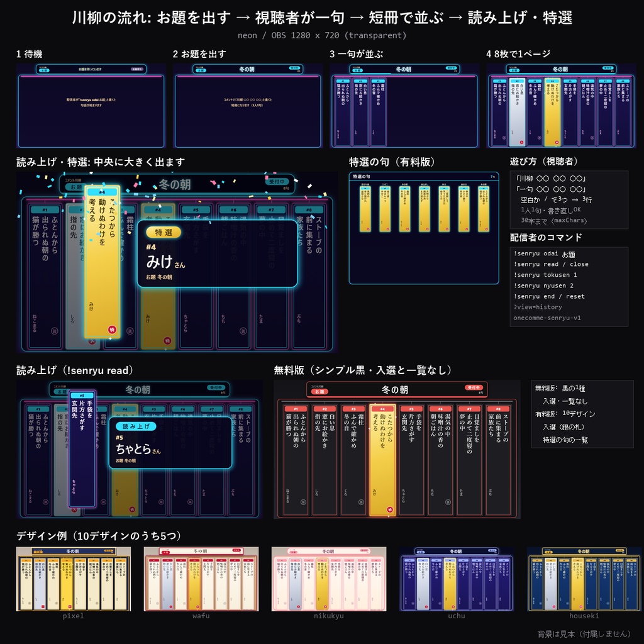Click the #5 label in the 読み上げ popup
Viewport: 644px width, 644px height.
(119, 438)
